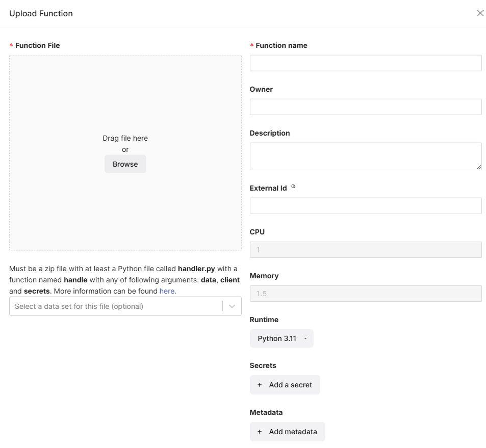
Task: Click the plus icon in Add metadata
Action: tap(260, 432)
